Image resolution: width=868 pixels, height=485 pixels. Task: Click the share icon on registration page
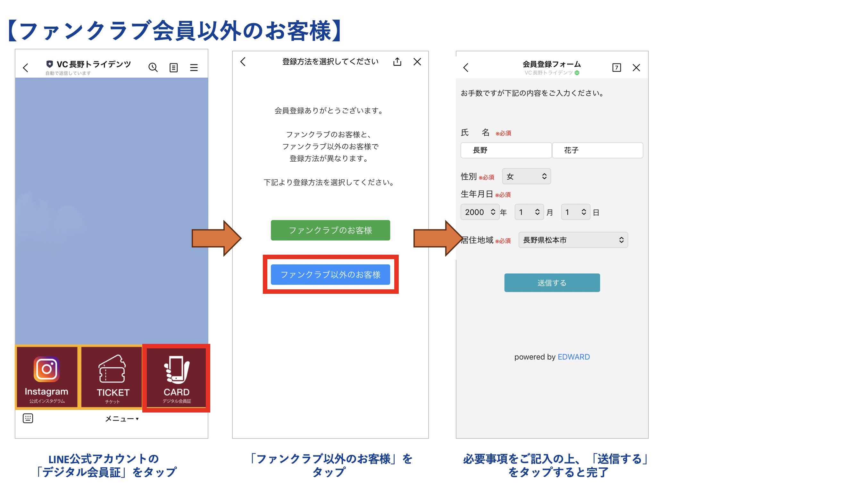(x=397, y=62)
